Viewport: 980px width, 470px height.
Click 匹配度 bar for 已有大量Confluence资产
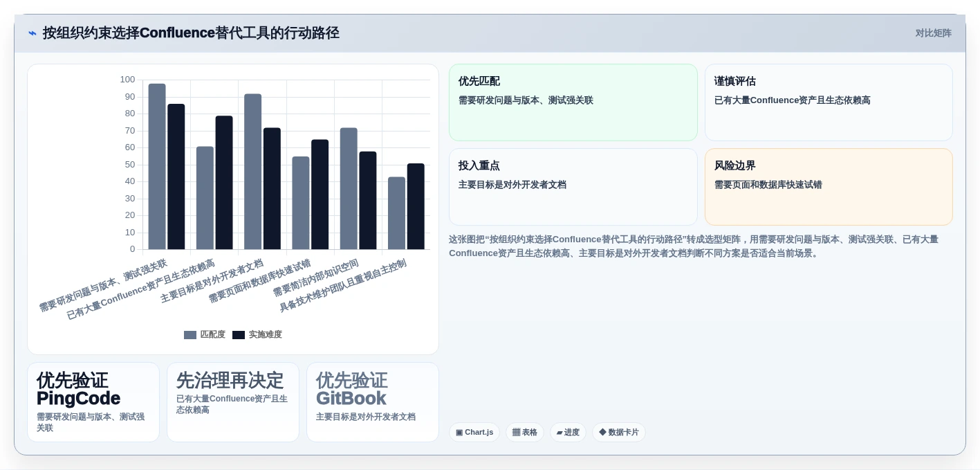point(205,198)
